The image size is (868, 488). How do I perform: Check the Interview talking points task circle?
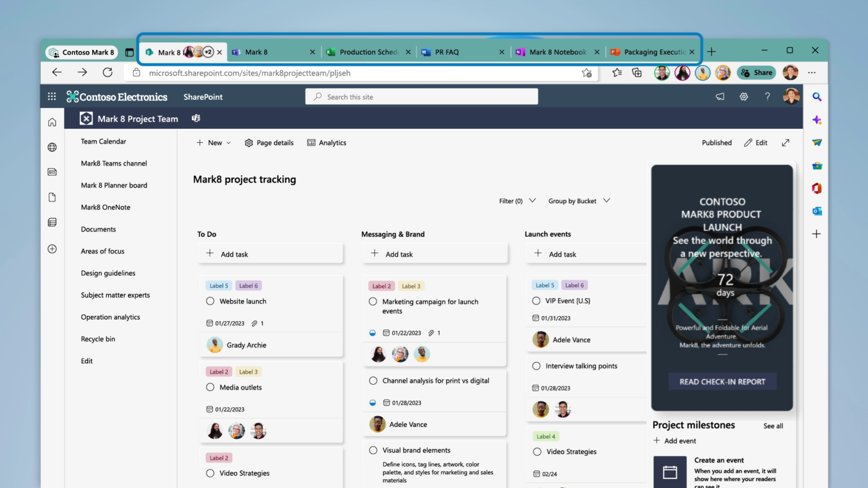536,365
